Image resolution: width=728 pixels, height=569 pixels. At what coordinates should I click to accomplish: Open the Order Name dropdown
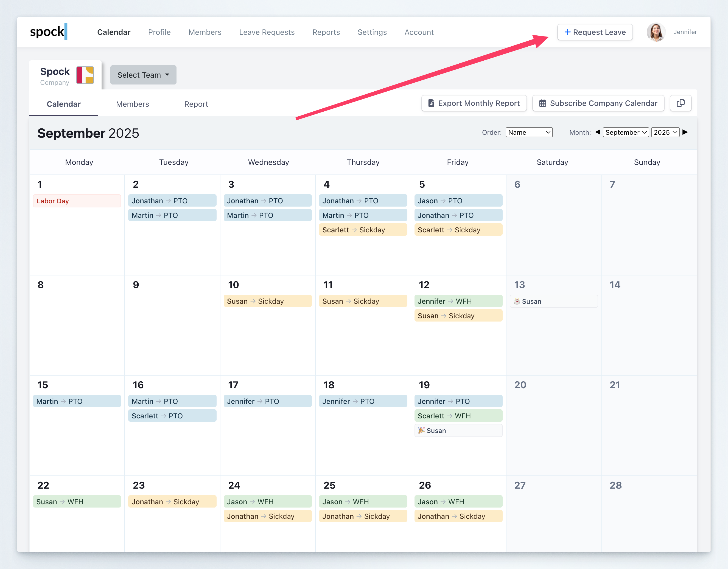[529, 132]
